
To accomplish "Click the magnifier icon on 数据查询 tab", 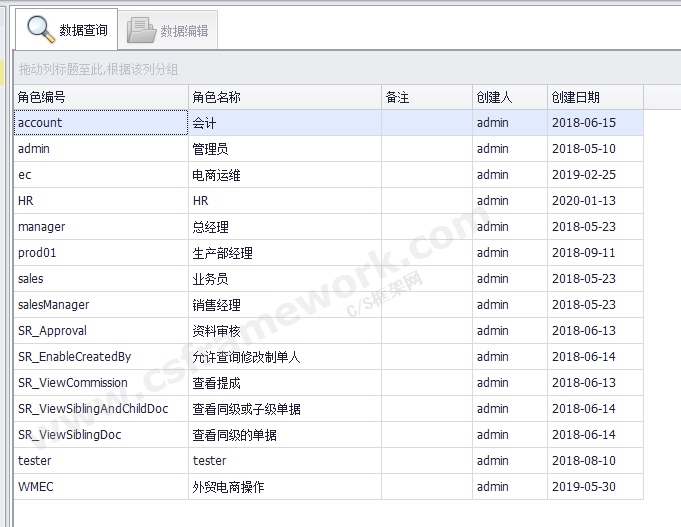I will coord(41,30).
